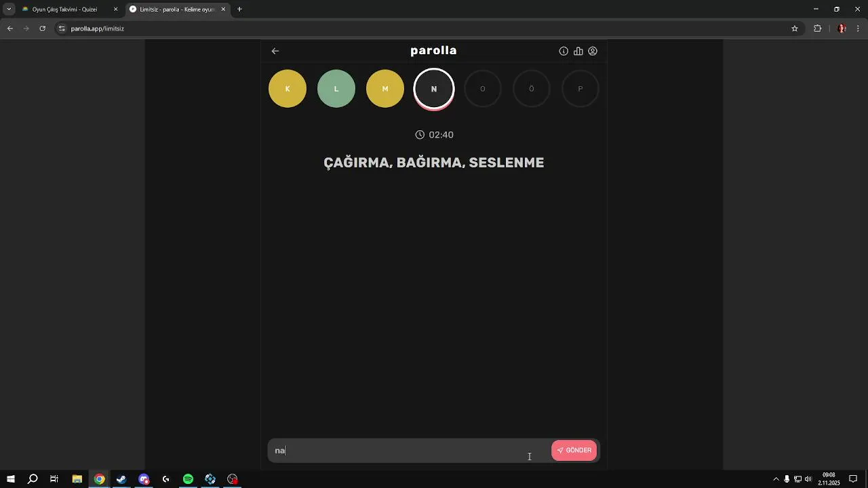This screenshot has width=868, height=488.
Task: Open Windows taskbar search
Action: tap(33, 479)
